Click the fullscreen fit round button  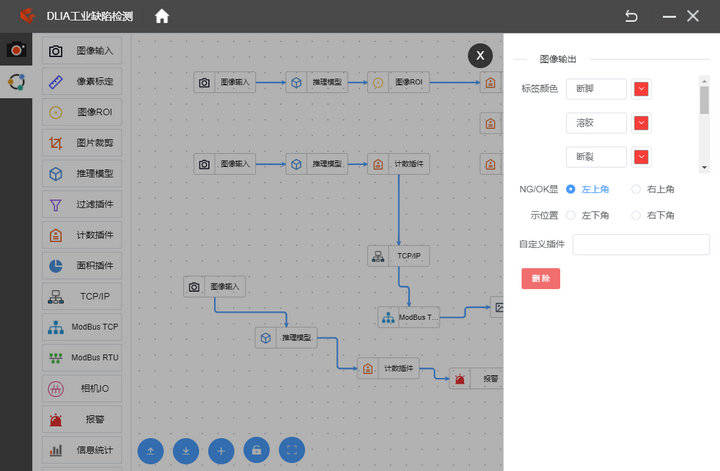(292, 451)
